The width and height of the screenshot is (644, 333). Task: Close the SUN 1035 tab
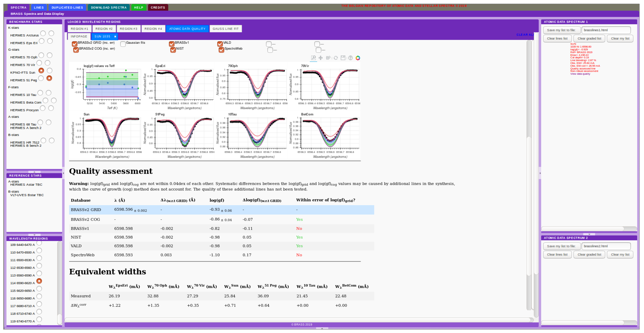pos(115,37)
